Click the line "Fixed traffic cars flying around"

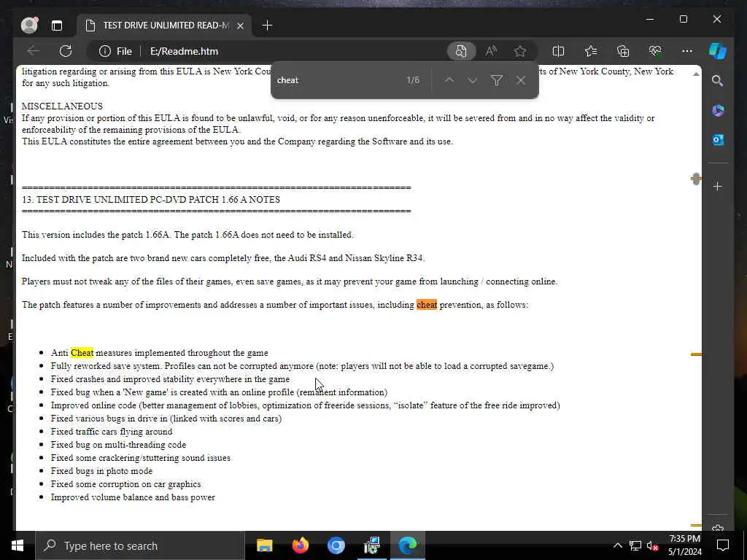pos(112,432)
